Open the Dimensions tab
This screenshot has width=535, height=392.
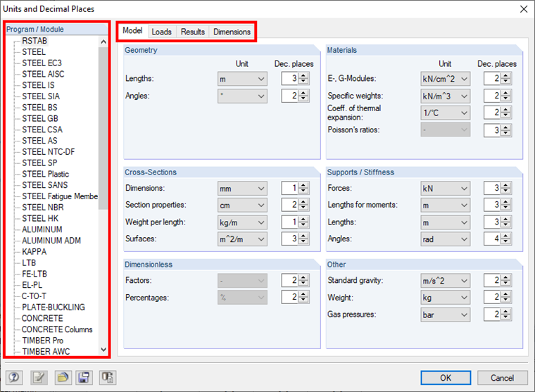(232, 32)
